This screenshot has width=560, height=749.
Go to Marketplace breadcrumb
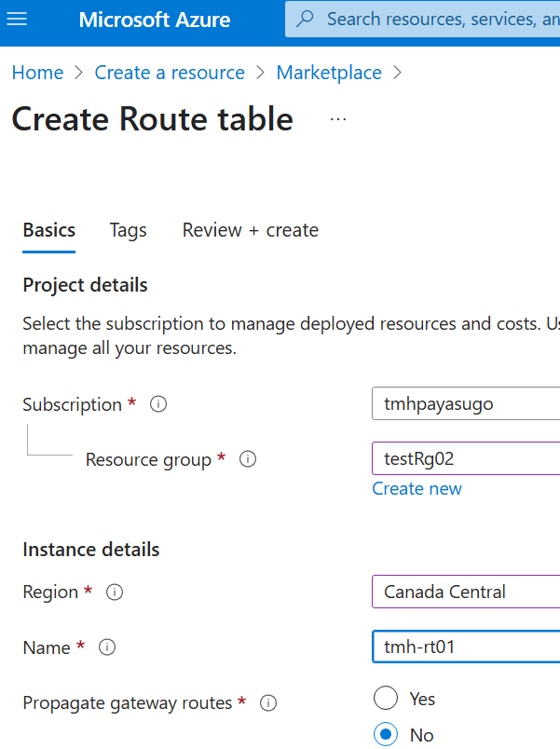(329, 73)
